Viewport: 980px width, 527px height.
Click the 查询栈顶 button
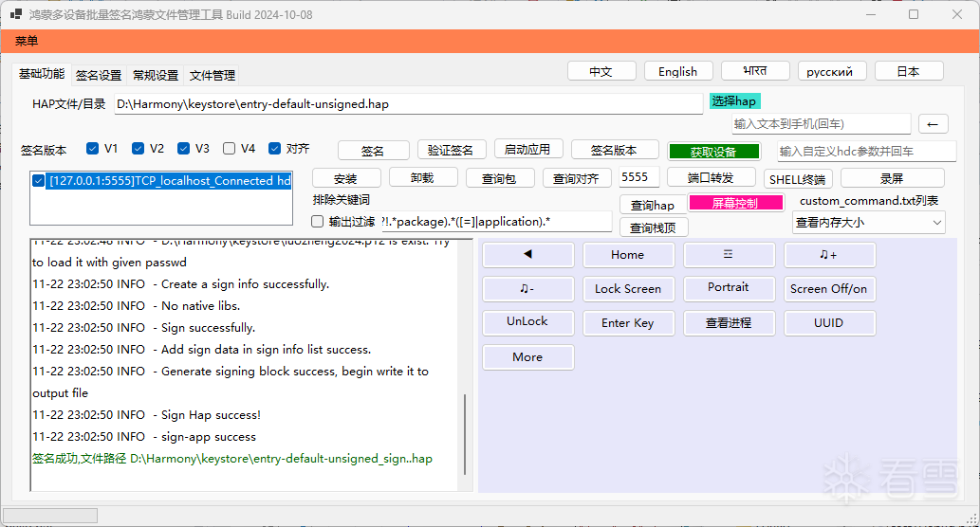pyautogui.click(x=653, y=227)
